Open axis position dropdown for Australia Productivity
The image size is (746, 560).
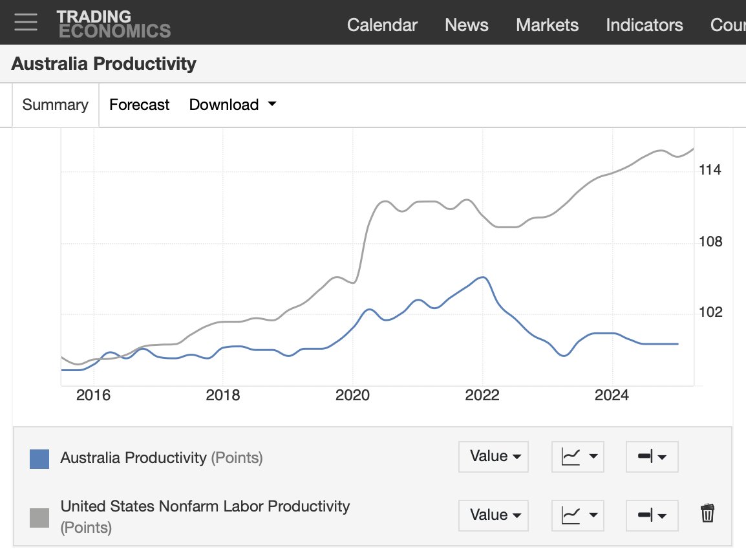pos(652,457)
